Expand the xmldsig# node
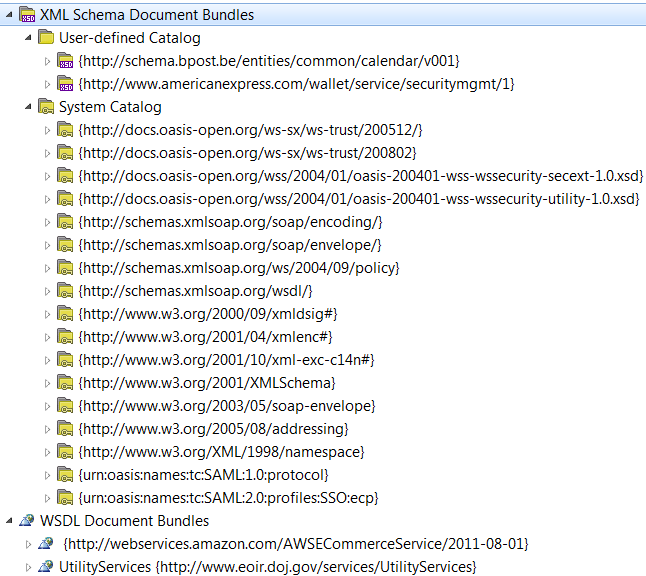646x576 pixels. point(47,315)
